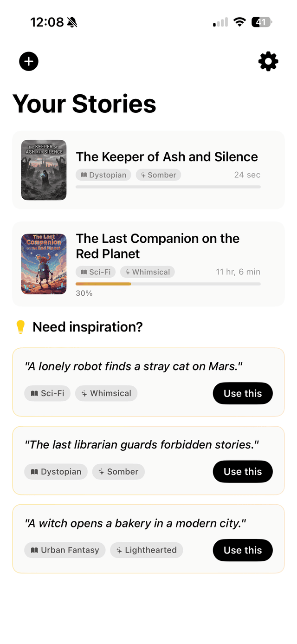297x644 pixels.
Task: Tap the Dystopian tag on Keeper story
Action: click(x=103, y=175)
